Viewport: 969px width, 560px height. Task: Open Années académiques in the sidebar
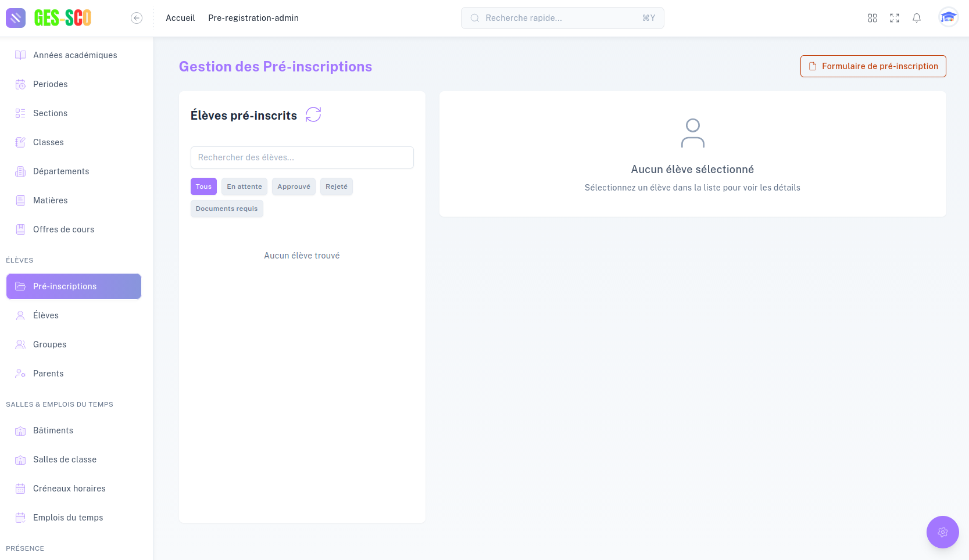(x=75, y=55)
